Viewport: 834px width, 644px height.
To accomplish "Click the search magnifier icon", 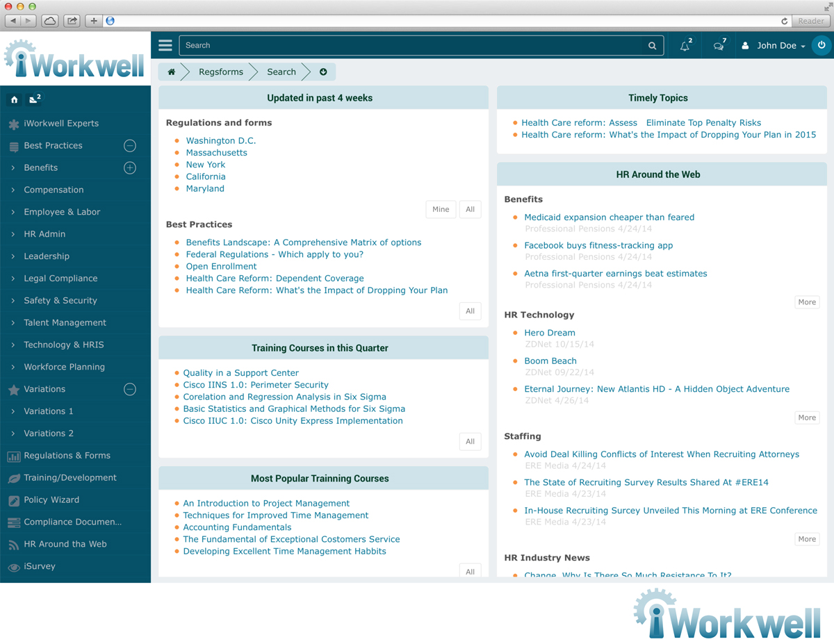I will [x=652, y=45].
